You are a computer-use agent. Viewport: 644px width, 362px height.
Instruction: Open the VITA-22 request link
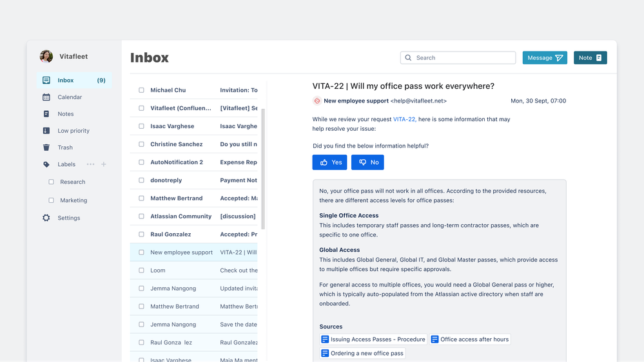point(405,119)
